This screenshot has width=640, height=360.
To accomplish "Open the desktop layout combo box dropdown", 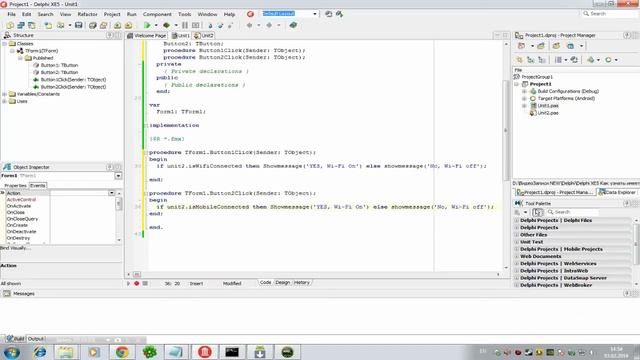I will pyautogui.click(x=315, y=14).
